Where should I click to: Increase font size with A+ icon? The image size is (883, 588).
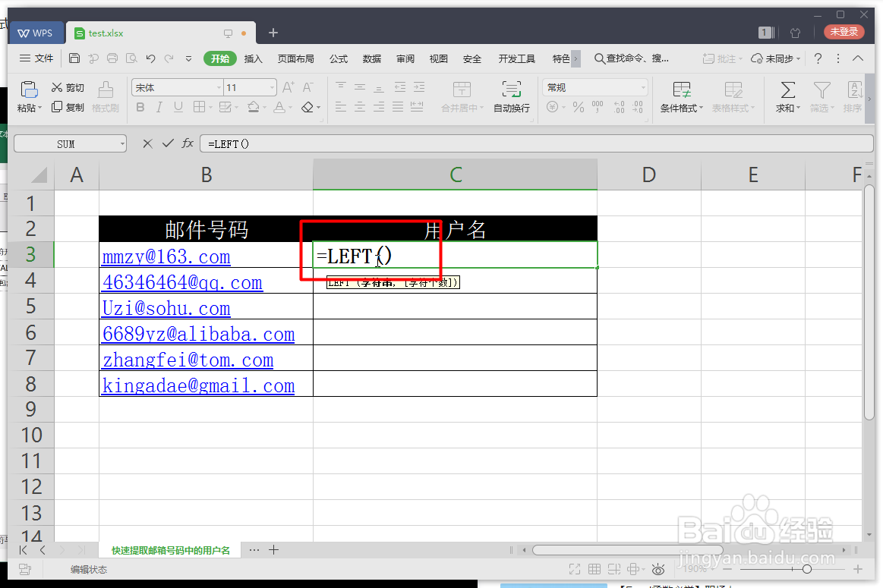click(289, 87)
